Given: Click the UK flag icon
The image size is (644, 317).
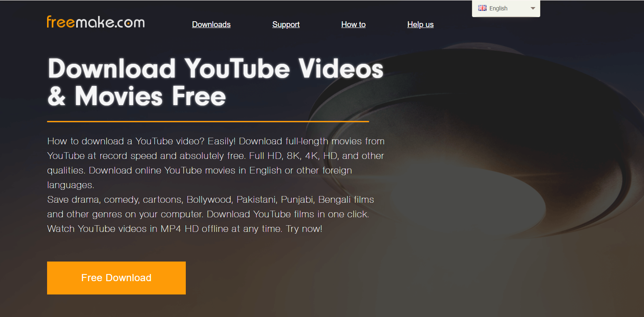Looking at the screenshot, I should (x=482, y=8).
